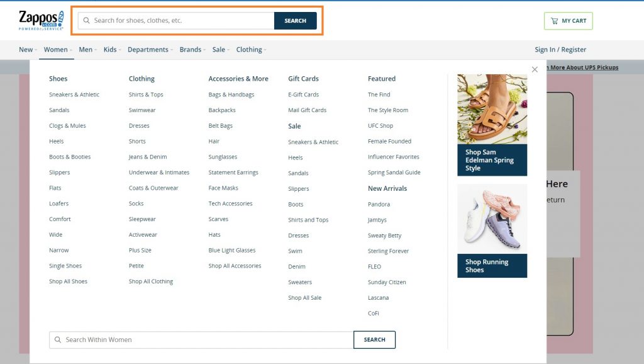
Task: Select Bags & Handbags link
Action: pyautogui.click(x=231, y=94)
